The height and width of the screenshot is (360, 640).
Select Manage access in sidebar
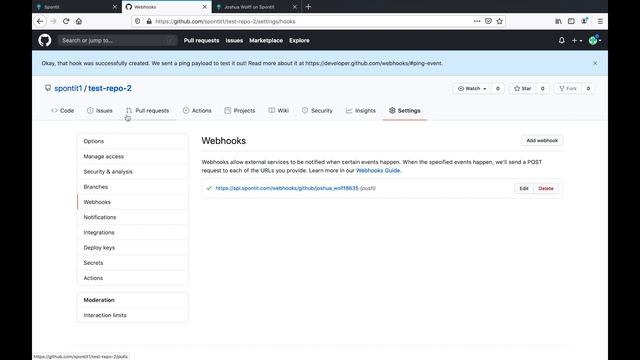click(x=133, y=156)
